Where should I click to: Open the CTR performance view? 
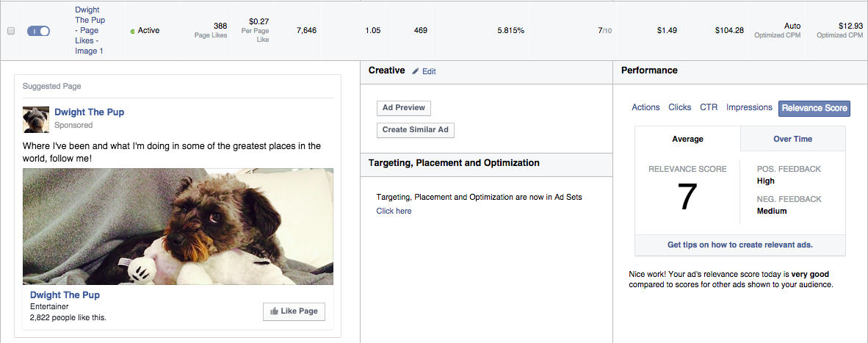pos(709,107)
